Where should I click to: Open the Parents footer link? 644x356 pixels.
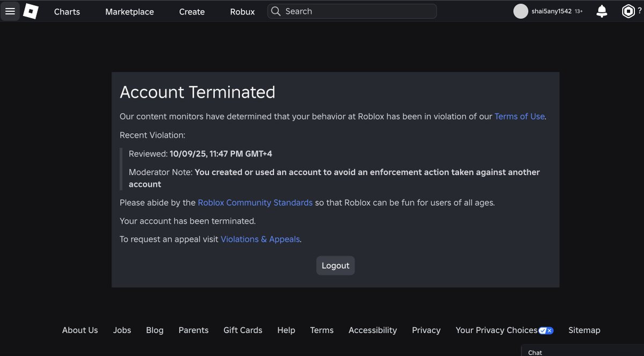(x=193, y=330)
